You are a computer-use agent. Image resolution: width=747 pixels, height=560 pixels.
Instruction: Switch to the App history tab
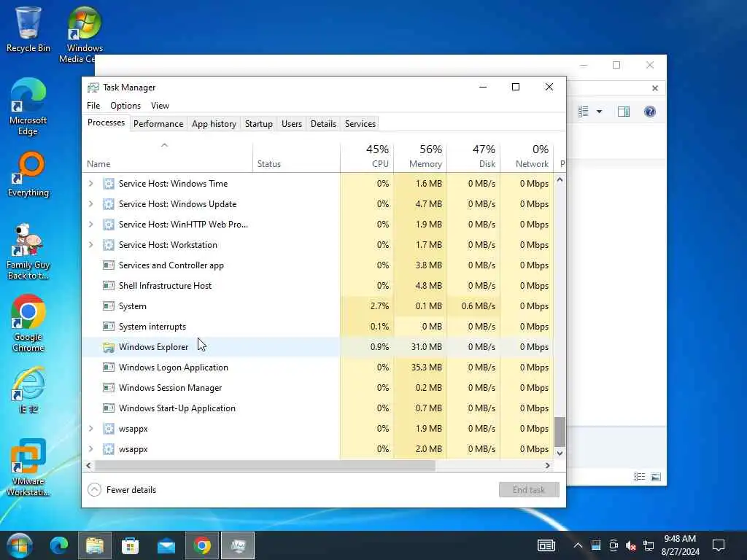[214, 124]
